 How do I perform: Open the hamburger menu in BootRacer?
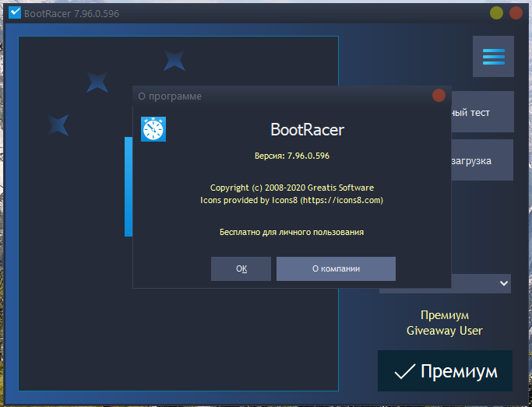click(493, 56)
